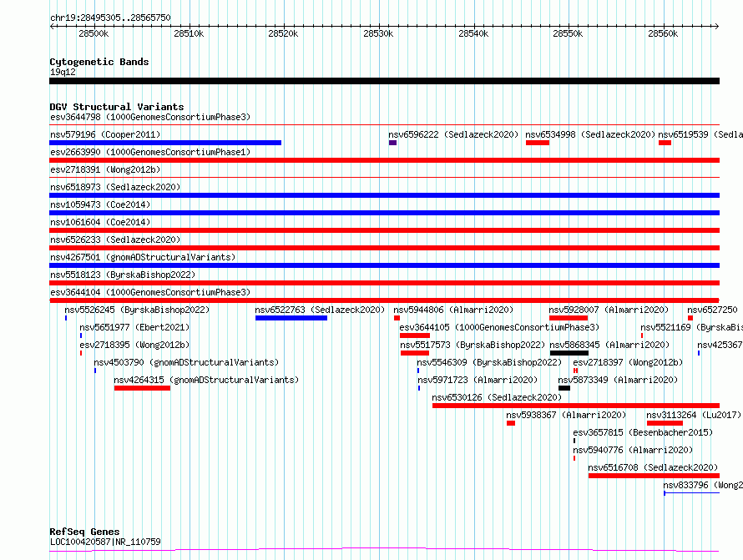The height and width of the screenshot is (560, 743).
Task: Click the 19q12 cytogenetic band bar
Action: pyautogui.click(x=384, y=81)
